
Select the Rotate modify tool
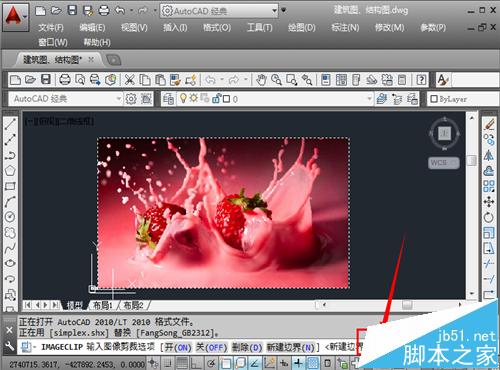489,217
